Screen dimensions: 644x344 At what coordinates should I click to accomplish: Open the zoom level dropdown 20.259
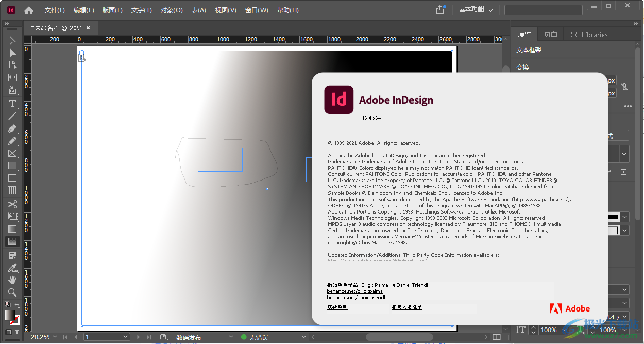55,337
